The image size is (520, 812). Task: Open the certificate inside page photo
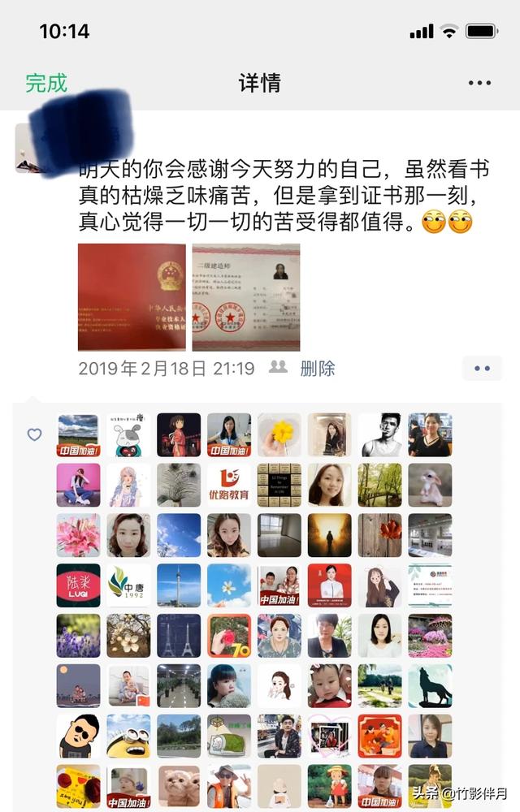click(x=246, y=297)
